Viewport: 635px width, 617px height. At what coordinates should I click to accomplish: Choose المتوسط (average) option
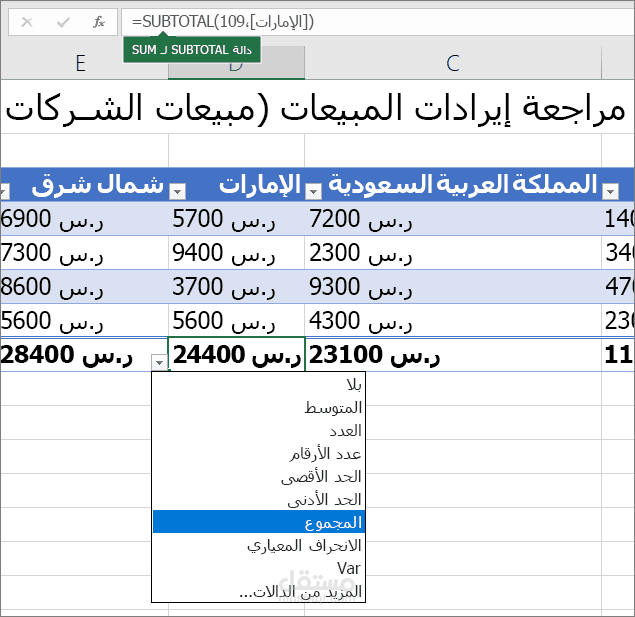(x=259, y=408)
